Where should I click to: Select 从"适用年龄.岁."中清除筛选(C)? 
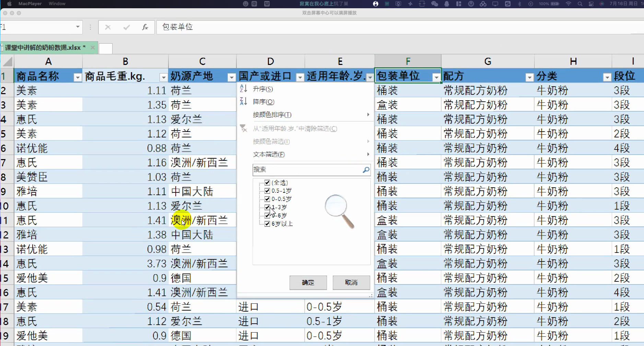(305, 129)
